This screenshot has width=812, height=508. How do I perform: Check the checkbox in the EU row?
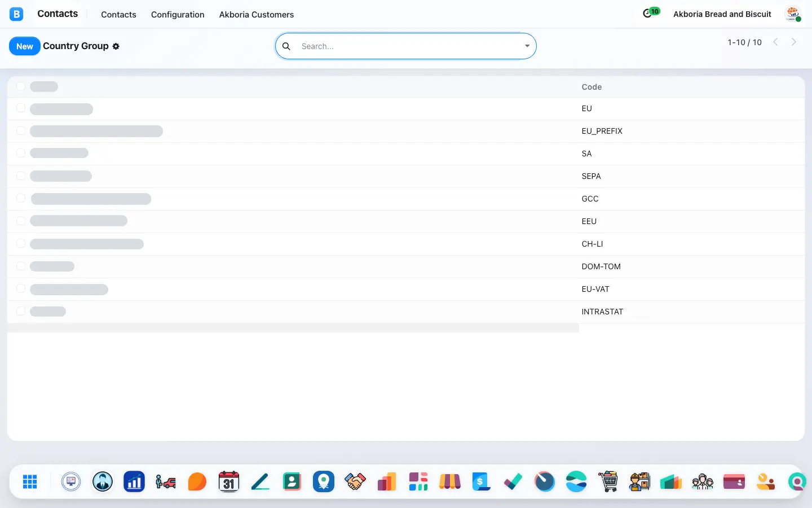pos(21,108)
